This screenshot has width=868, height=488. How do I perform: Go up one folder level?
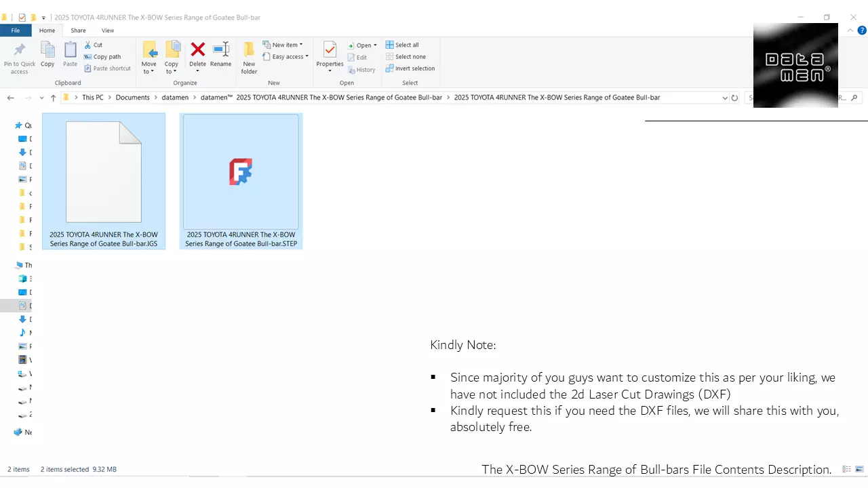click(53, 98)
